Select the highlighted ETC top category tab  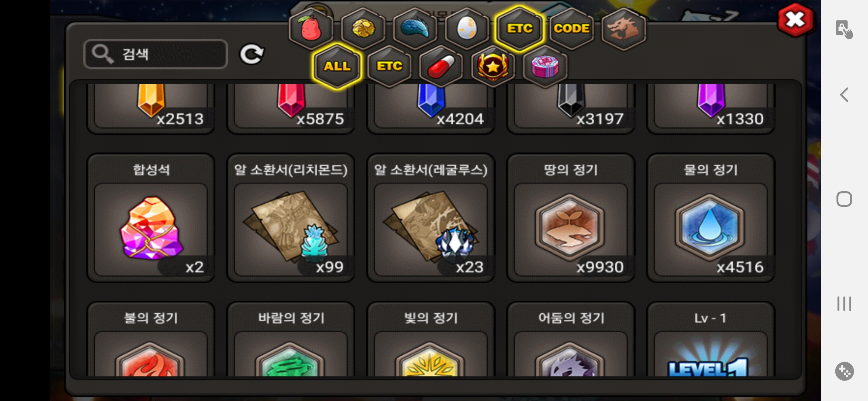click(x=519, y=29)
